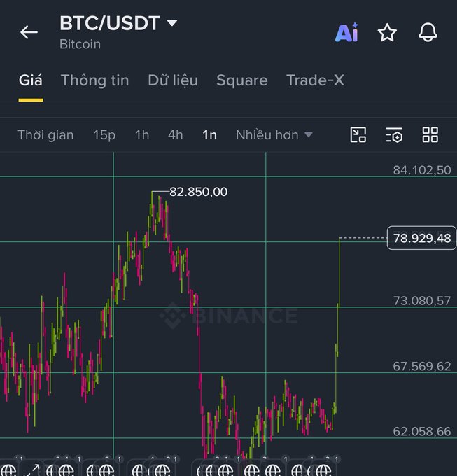Open the Trade-X tab
Viewport: 457px width, 476px height.
tap(315, 80)
